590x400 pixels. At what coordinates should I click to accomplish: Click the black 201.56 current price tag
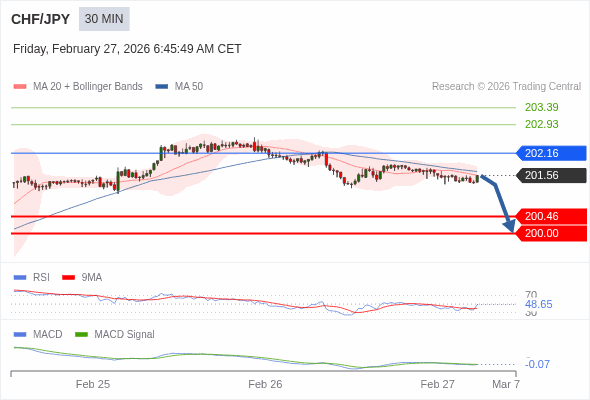(x=551, y=175)
